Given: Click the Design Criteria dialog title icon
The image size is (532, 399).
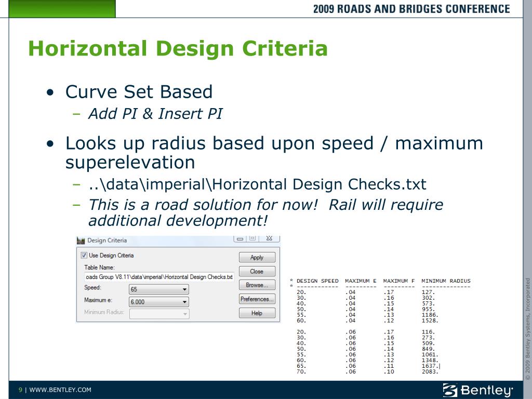Looking at the screenshot, I should coord(81,241).
